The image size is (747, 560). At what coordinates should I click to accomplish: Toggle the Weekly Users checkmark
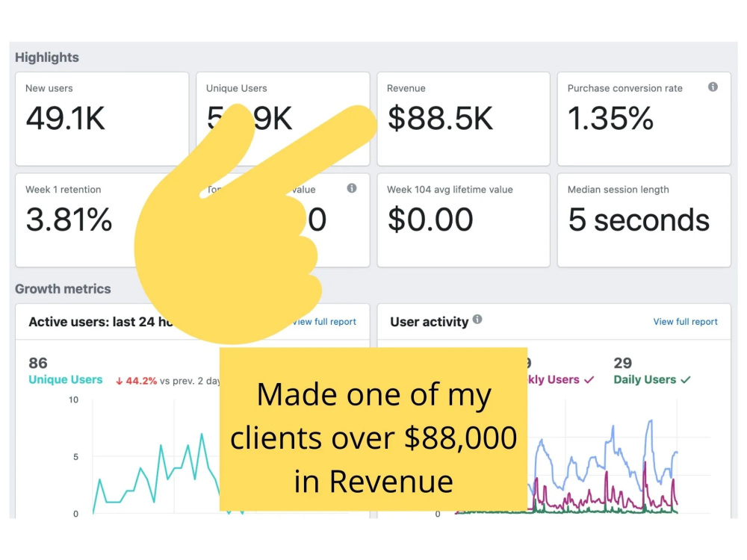pos(589,380)
